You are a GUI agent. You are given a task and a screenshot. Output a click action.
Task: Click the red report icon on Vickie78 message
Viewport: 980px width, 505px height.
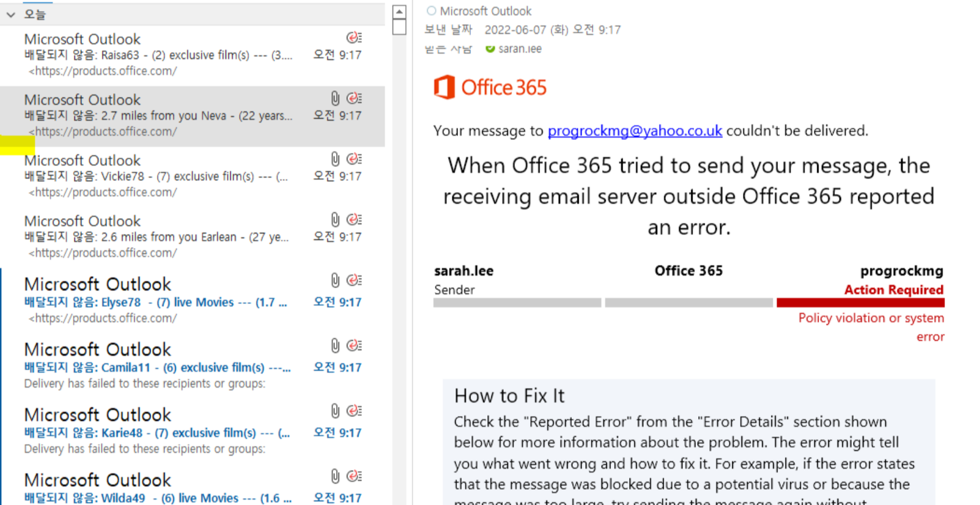tap(354, 159)
